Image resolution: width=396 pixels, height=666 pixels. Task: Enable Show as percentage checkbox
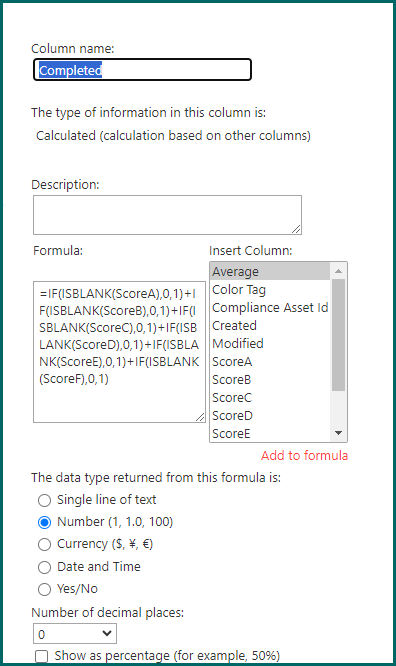coord(42,656)
